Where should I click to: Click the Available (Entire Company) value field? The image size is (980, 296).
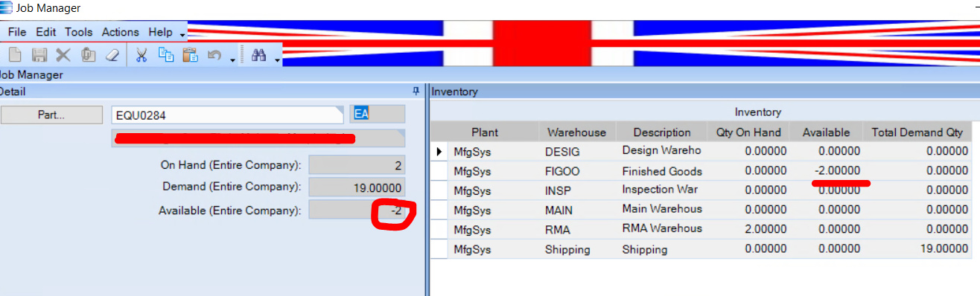357,210
